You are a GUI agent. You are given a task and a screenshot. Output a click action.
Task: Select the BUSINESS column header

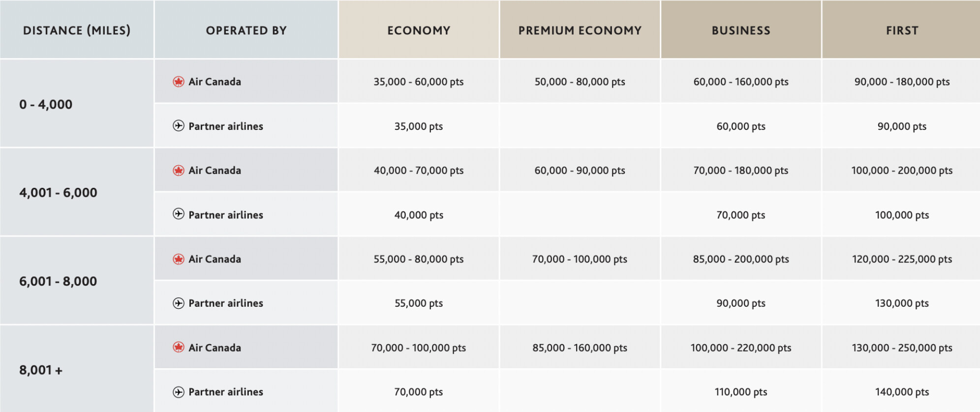coord(741,29)
